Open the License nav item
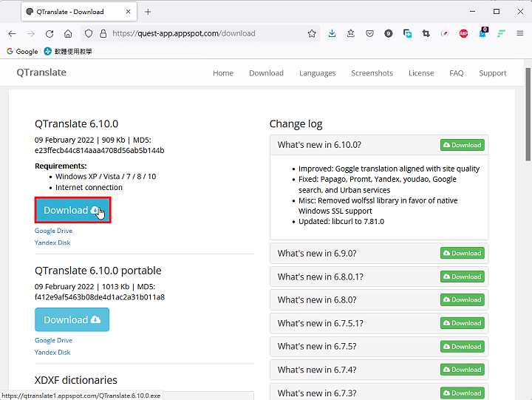Image resolution: width=532 pixels, height=400 pixels. (x=421, y=73)
